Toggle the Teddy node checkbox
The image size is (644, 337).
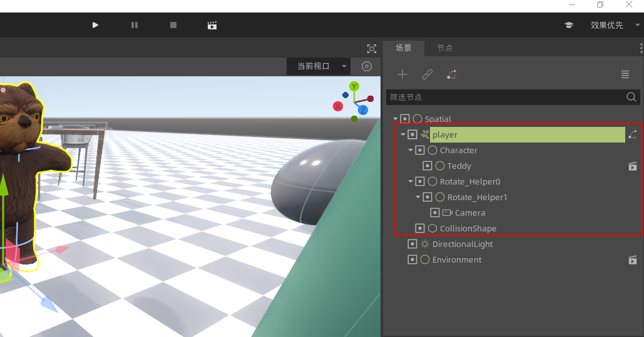tap(427, 166)
